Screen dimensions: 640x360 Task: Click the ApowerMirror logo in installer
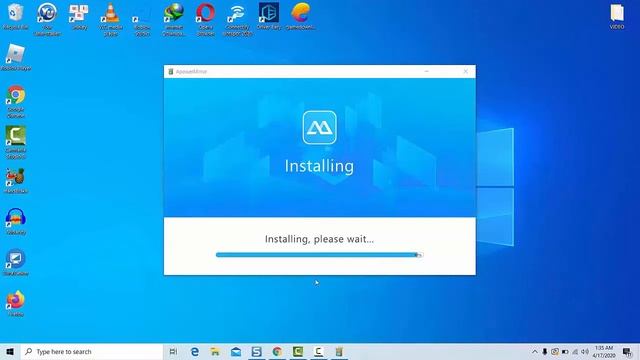(x=319, y=128)
